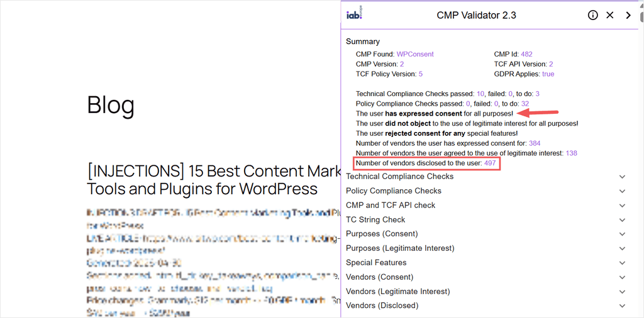Expand Policy Compliance Checks chevron
The height and width of the screenshot is (318, 644).
623,191
